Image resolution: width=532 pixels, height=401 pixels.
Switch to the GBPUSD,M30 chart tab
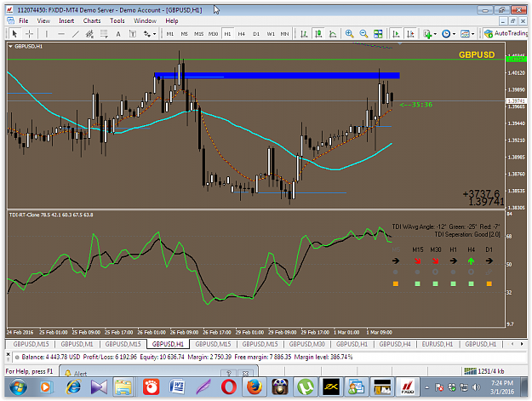pyautogui.click(x=306, y=344)
